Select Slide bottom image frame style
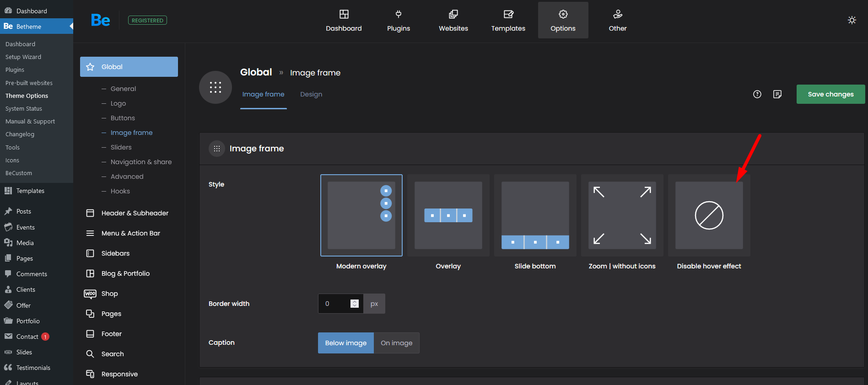The image size is (868, 385). 535,215
